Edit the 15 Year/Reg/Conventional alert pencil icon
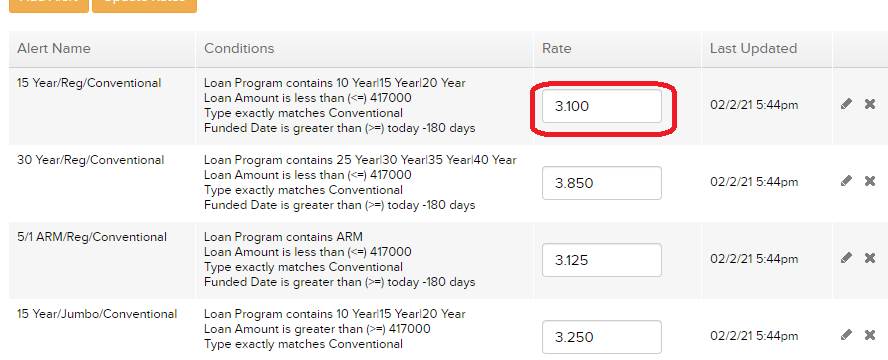888x360 pixels. coord(846,104)
